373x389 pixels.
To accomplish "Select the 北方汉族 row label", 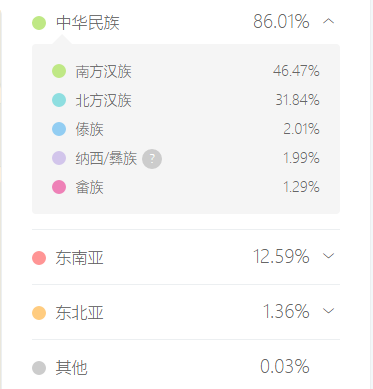I will (104, 100).
